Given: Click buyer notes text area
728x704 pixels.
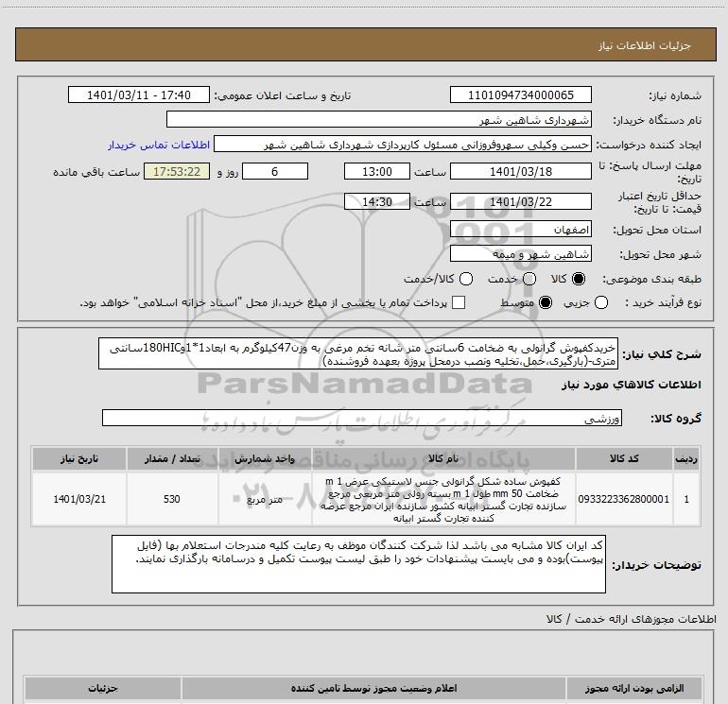Looking at the screenshot, I should coord(358,564).
